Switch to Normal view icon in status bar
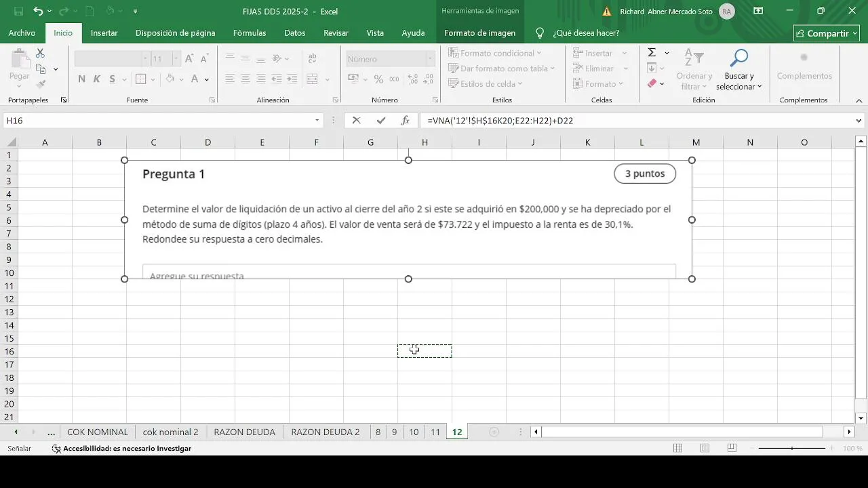This screenshot has height=488, width=868. [x=677, y=448]
